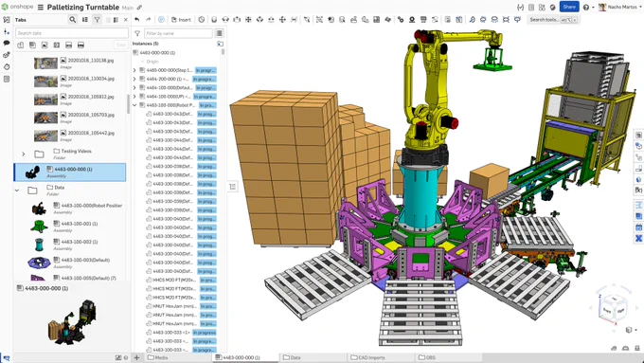Open the search icon in Tabs panel
Image resolution: width=644 pixels, height=363 pixels.
73,19
